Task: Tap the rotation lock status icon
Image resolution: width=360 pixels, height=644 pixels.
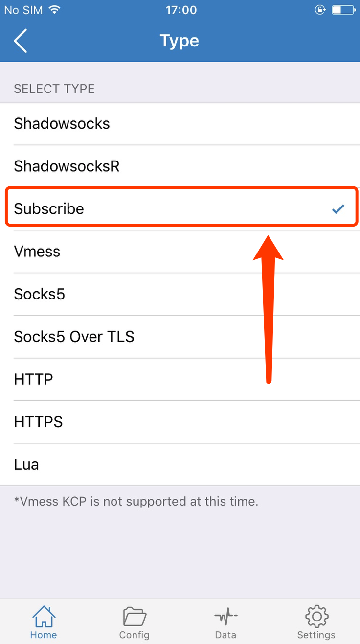Action: (320, 10)
